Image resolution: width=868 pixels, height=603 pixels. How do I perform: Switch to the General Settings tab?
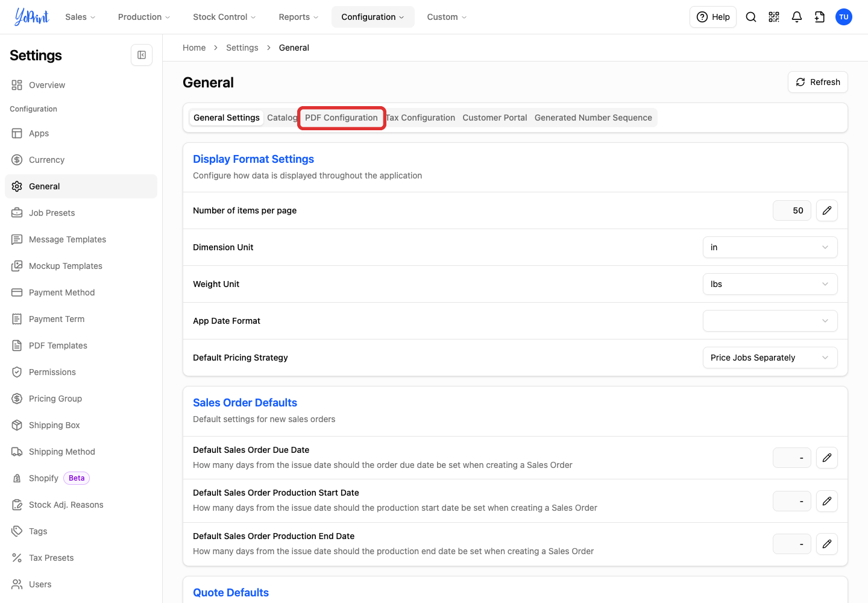click(x=227, y=118)
